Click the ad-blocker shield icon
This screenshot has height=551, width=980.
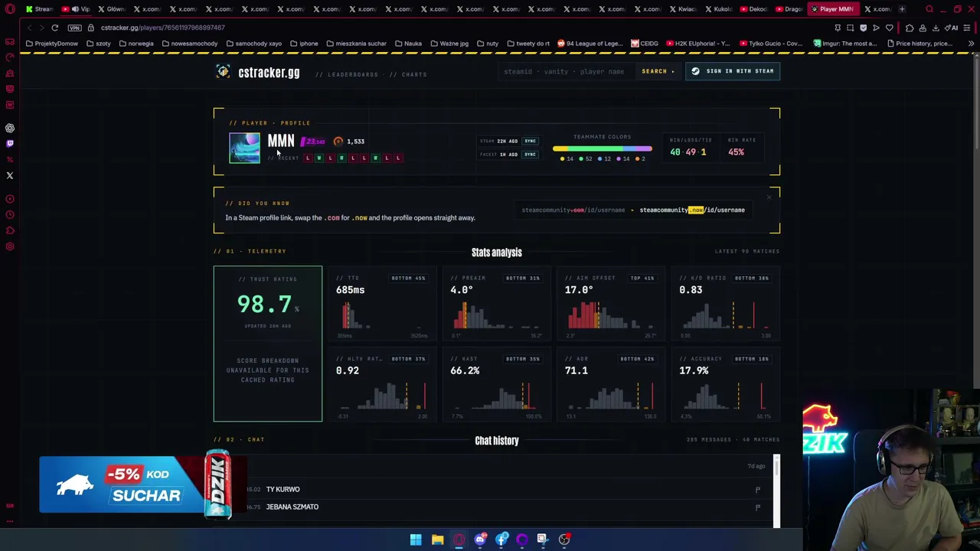click(x=863, y=28)
